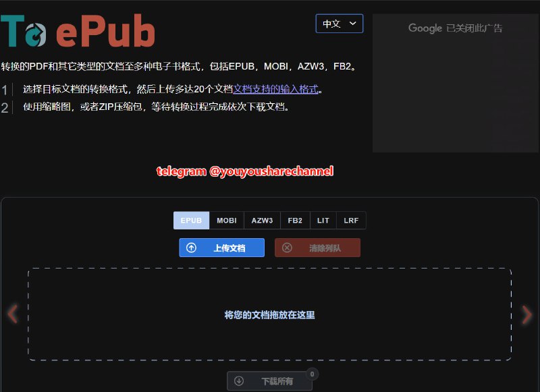The width and height of the screenshot is (540, 392).
Task: Switch to the LIT format
Action: (x=323, y=220)
